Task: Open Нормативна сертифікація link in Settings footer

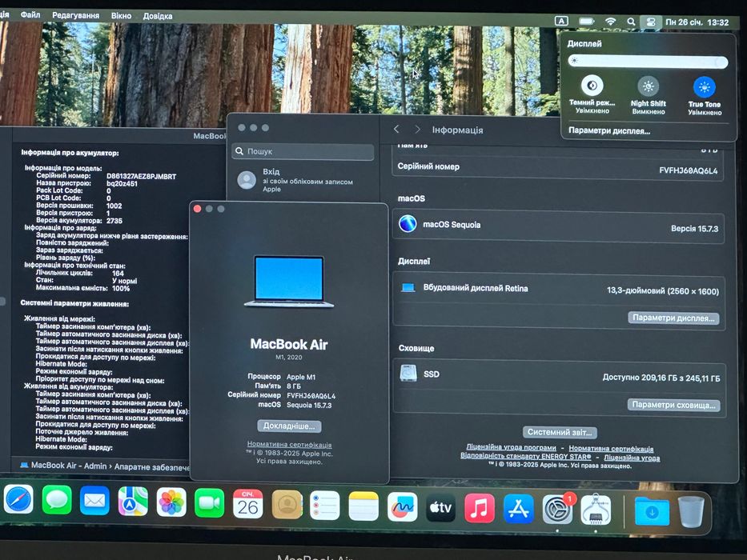Action: (611, 449)
